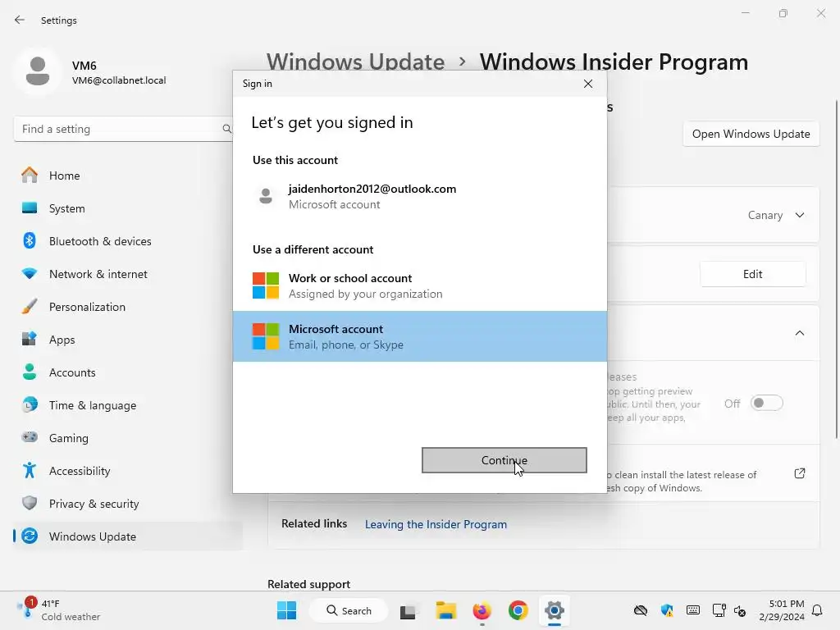This screenshot has height=630, width=840.
Task: Go to Network & internet settings
Action: 127,274
